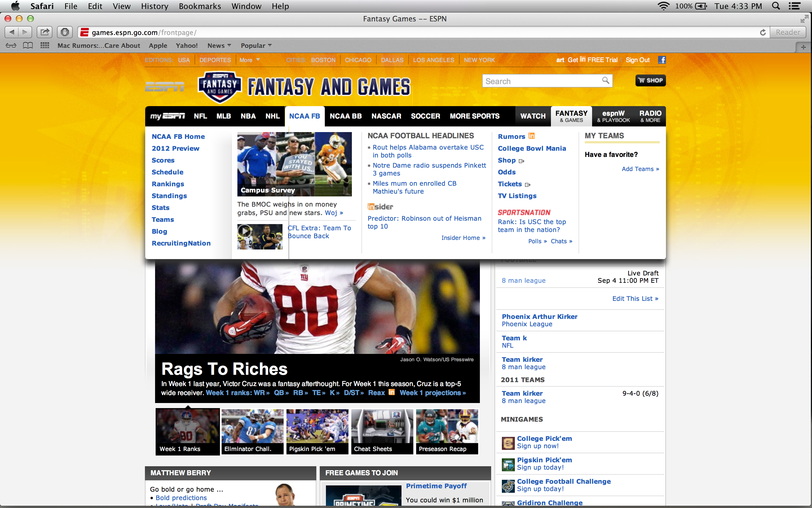Open the SHOP cart button
This screenshot has height=508, width=812.
click(650, 80)
